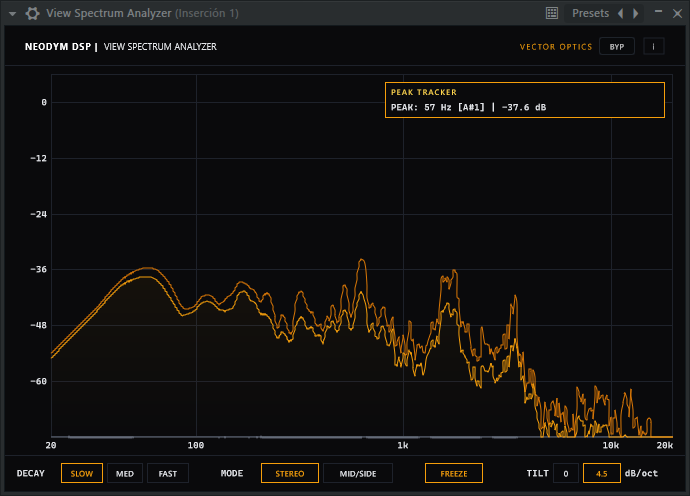690x496 pixels.
Task: Click the 'dB/oct' unit label
Action: pos(641,473)
